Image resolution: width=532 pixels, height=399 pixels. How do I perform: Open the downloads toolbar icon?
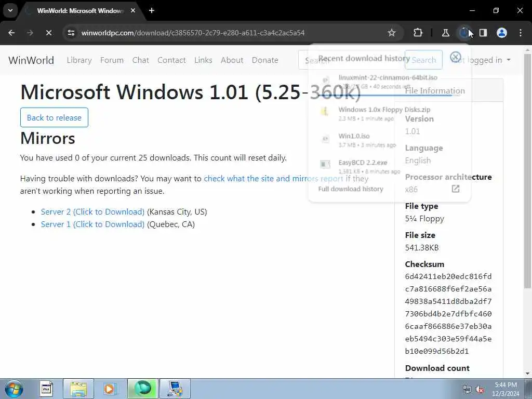coord(464,33)
